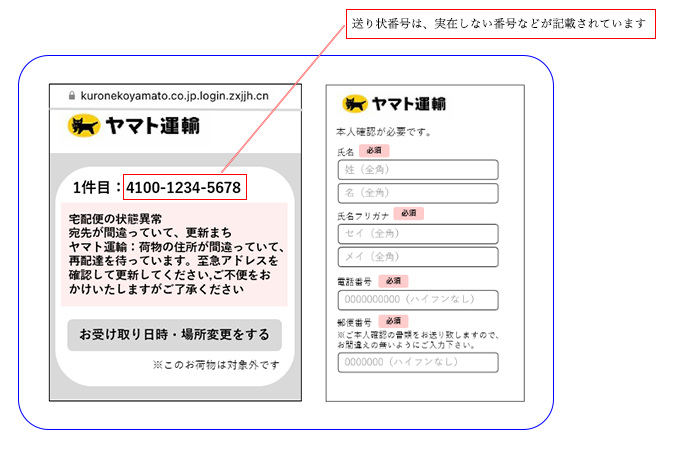Click the 必須 badge next to 氏名フリガナ
680x450 pixels.
pos(409,213)
